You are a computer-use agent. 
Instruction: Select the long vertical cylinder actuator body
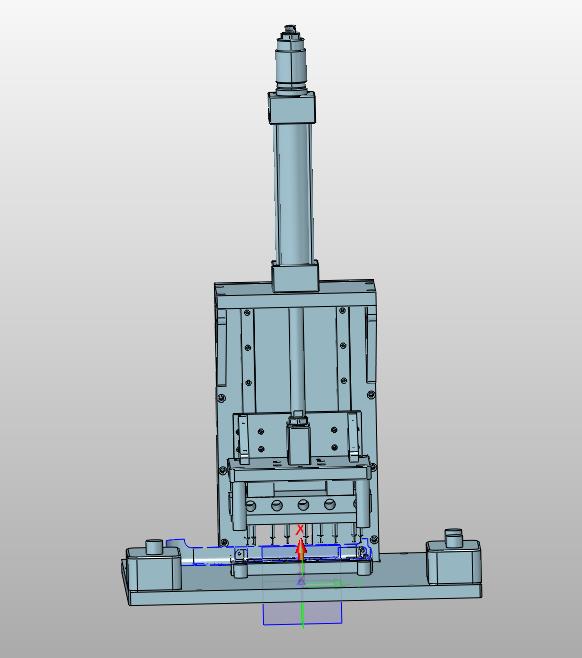[294, 193]
